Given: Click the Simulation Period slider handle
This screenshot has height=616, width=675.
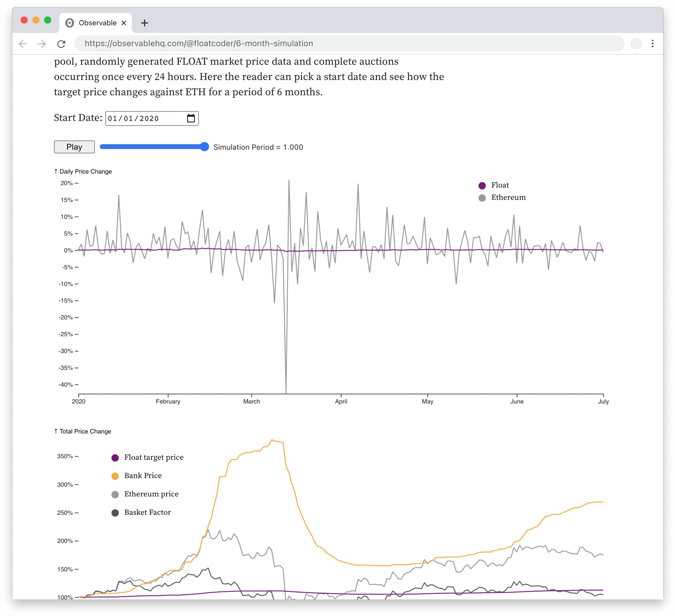Looking at the screenshot, I should tap(204, 147).
